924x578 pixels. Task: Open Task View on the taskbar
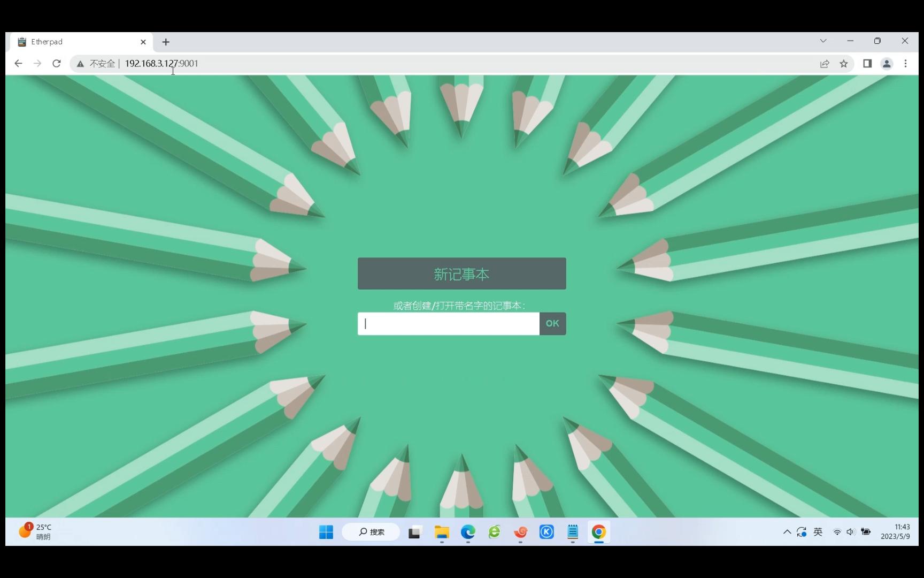coord(414,532)
